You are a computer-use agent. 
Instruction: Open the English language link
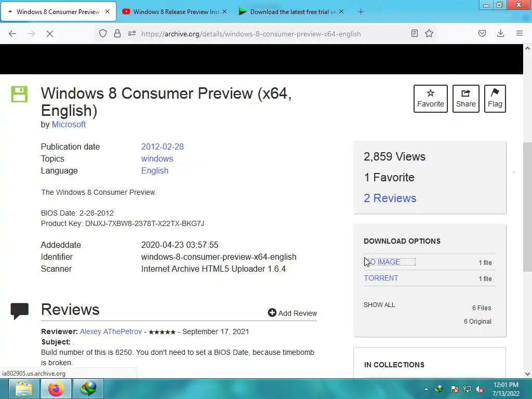[155, 170]
